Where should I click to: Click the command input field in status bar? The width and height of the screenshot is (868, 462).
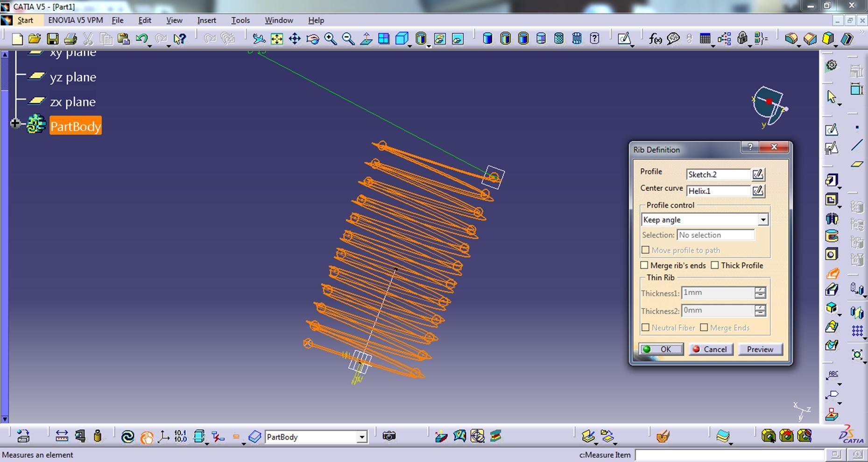[x=729, y=455]
